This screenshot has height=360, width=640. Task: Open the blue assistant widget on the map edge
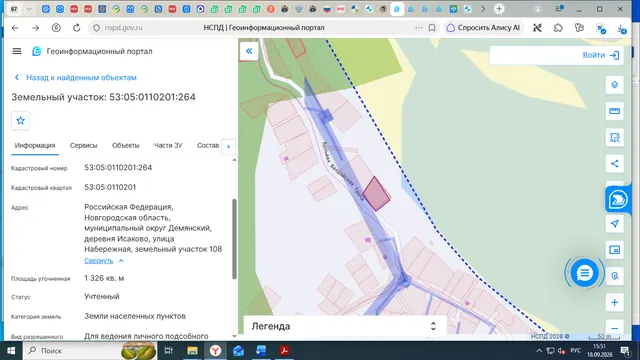click(618, 200)
